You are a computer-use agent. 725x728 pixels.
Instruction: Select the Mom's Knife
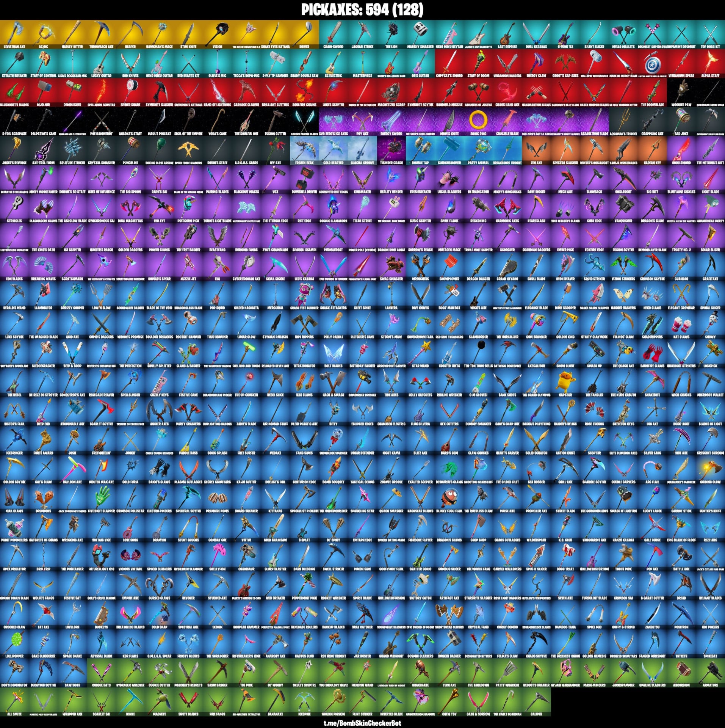pyautogui.click(x=449, y=122)
